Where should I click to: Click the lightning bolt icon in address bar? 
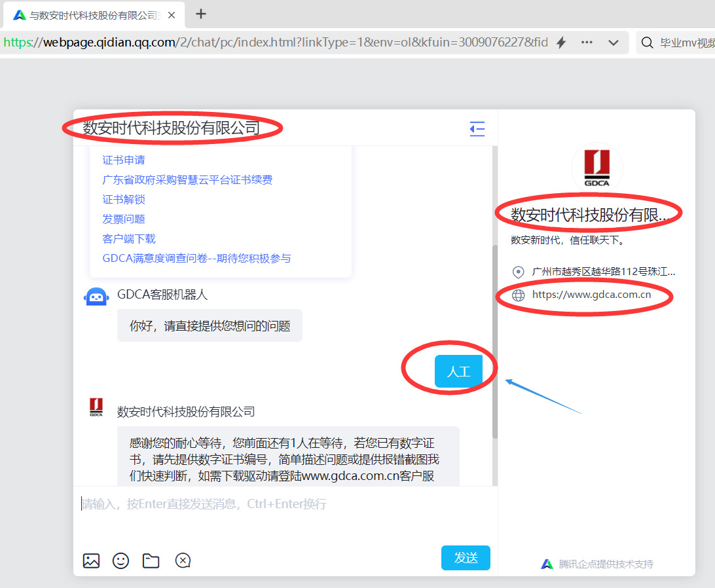coord(561,43)
